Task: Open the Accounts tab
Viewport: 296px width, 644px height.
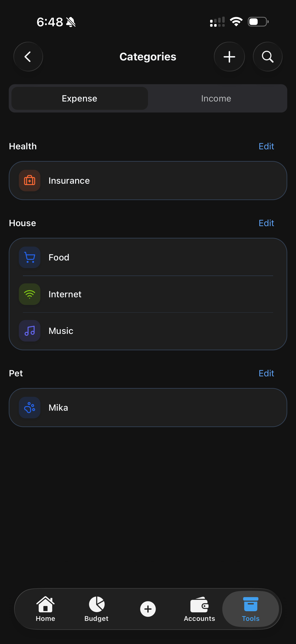Action: tap(199, 609)
